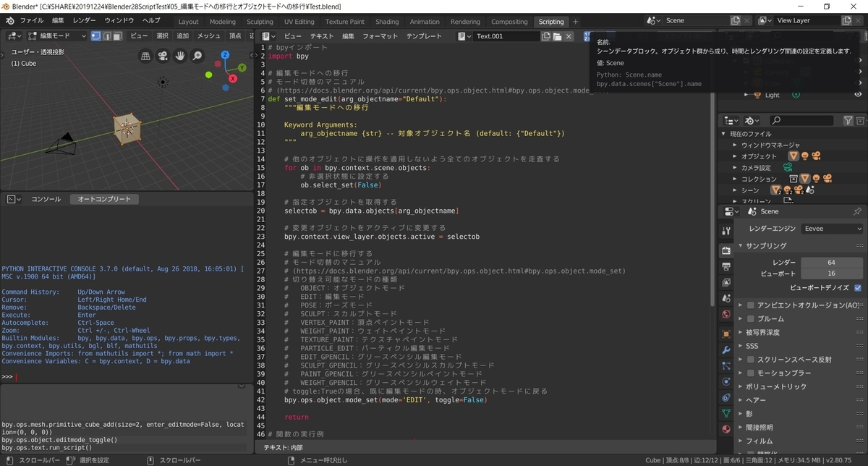
Task: Click the Console menu button
Action: click(x=46, y=199)
